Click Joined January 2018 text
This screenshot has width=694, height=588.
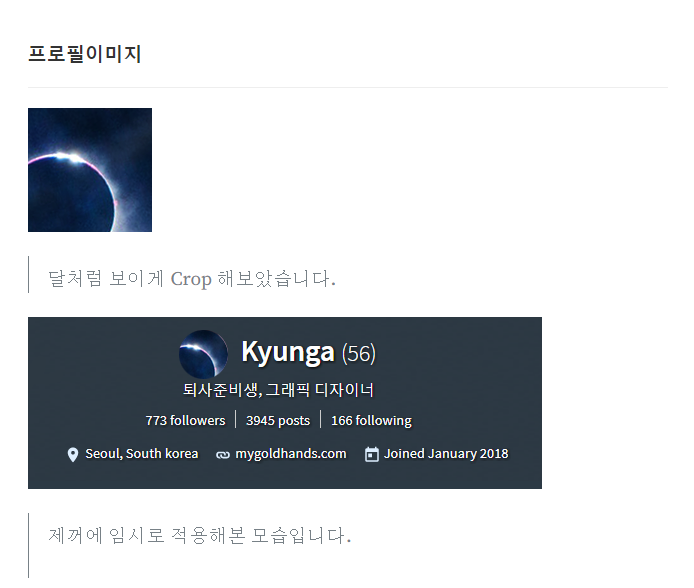pyautogui.click(x=446, y=454)
